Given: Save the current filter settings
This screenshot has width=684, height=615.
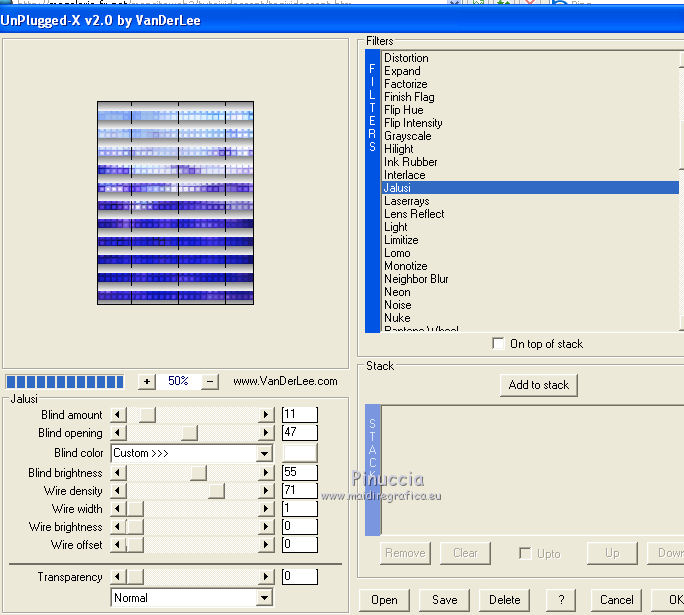Looking at the screenshot, I should (445, 600).
